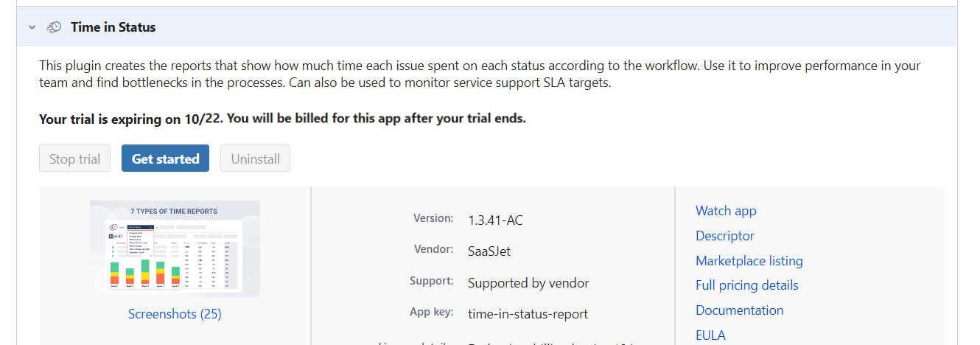Click the plugin description paragraph
The width and height of the screenshot is (980, 345).
pos(480,74)
